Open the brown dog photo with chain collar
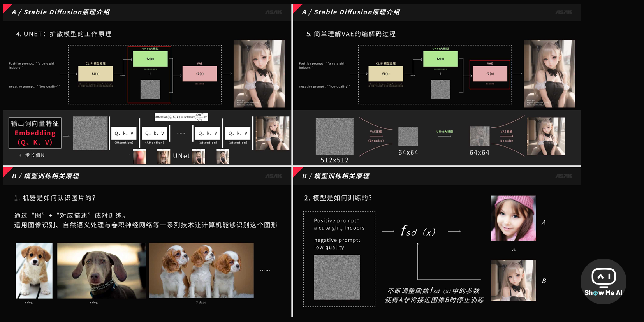Image resolution: width=644 pixels, height=322 pixels. pos(101,271)
